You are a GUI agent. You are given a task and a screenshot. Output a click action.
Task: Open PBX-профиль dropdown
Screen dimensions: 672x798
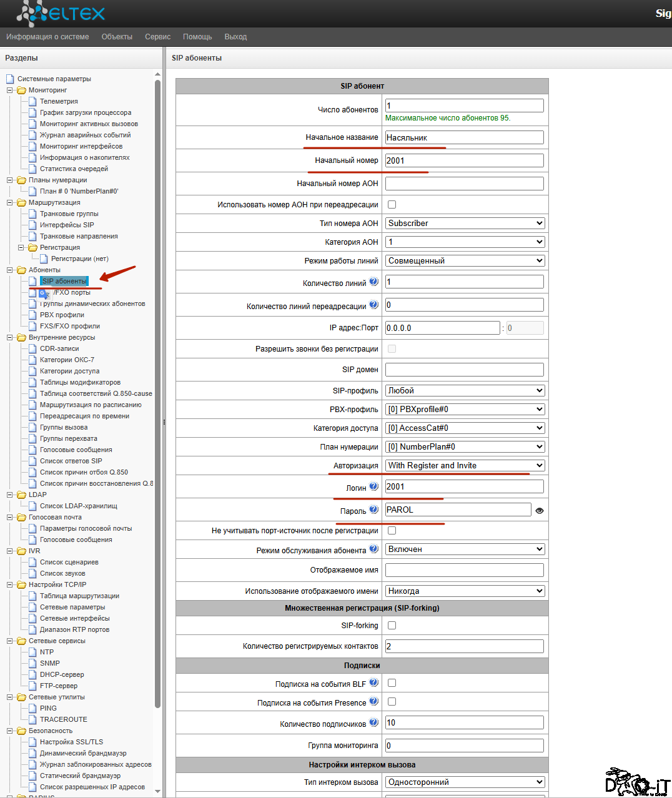pos(465,409)
